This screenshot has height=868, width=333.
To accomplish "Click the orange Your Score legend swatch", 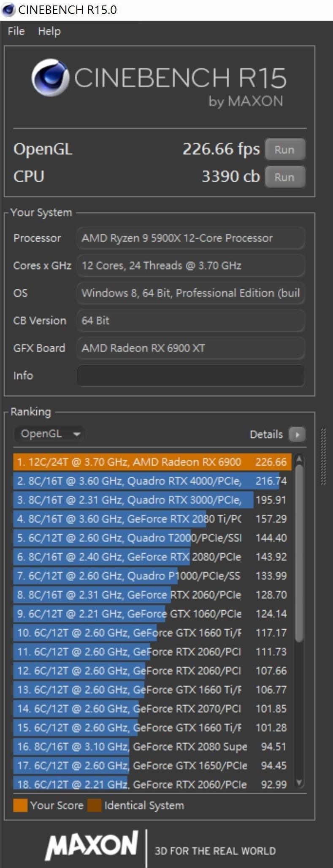I will click(x=20, y=805).
